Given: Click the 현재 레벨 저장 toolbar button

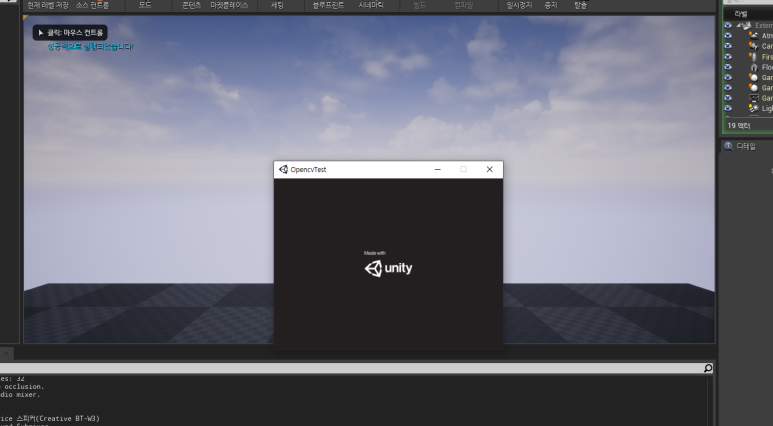Looking at the screenshot, I should tap(48, 5).
